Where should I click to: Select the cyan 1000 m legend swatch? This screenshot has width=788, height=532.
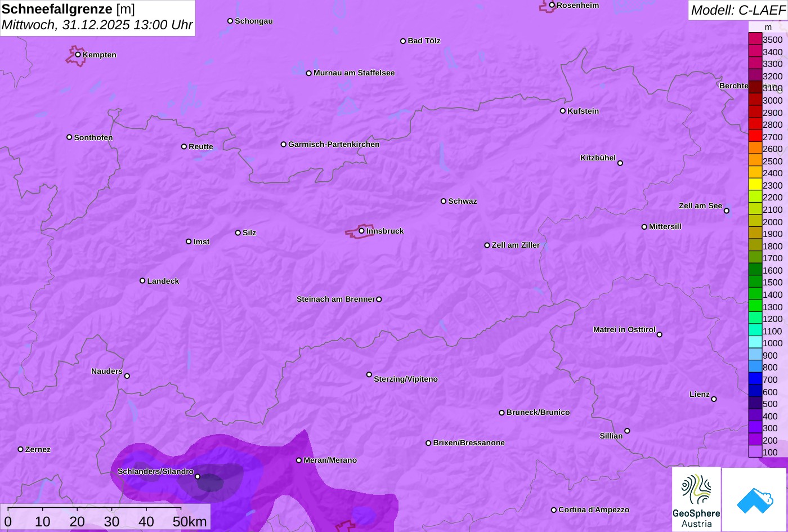point(755,343)
